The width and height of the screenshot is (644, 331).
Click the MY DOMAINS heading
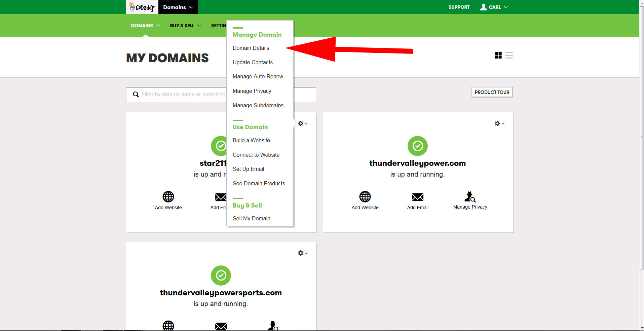[167, 58]
